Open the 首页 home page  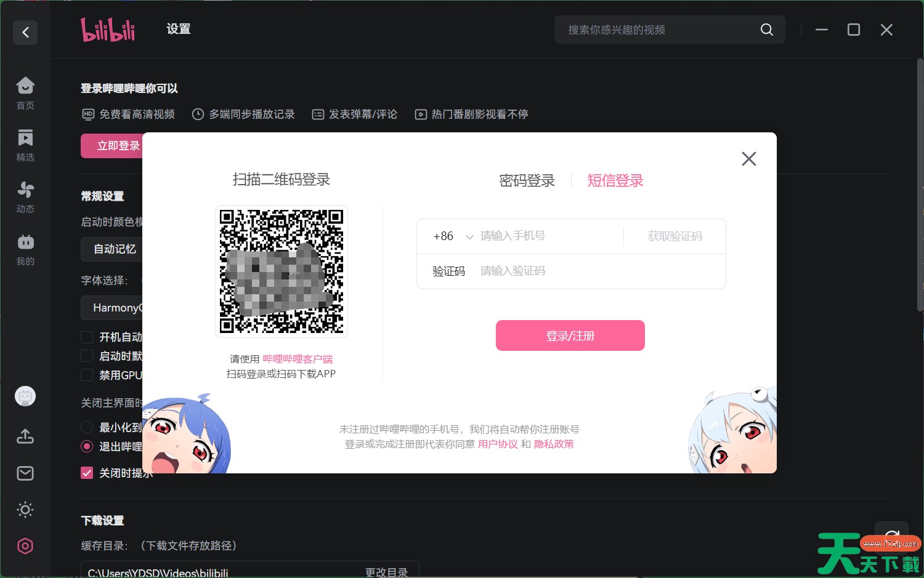(25, 92)
